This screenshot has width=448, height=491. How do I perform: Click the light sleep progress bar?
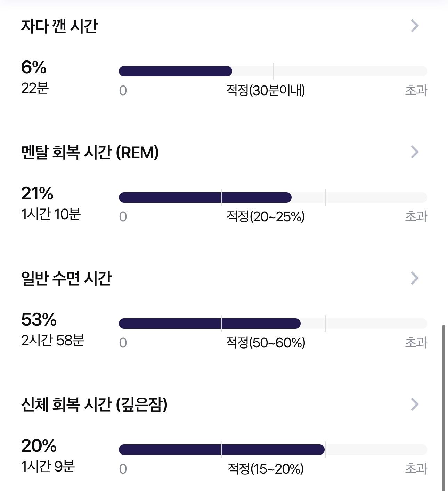tap(273, 324)
